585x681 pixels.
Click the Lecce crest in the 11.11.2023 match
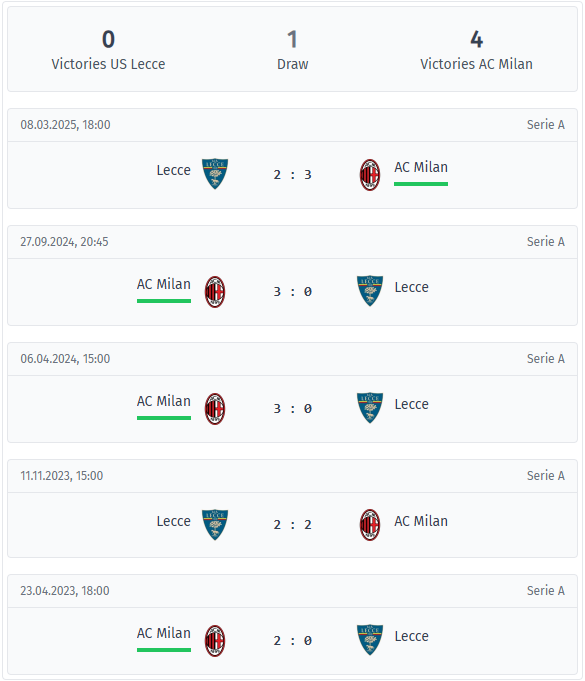pos(215,525)
